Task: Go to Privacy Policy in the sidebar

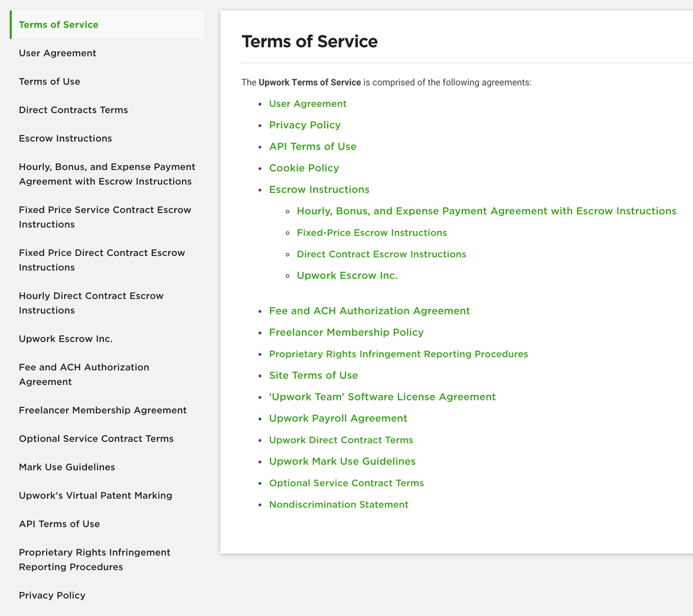Action: (x=52, y=595)
